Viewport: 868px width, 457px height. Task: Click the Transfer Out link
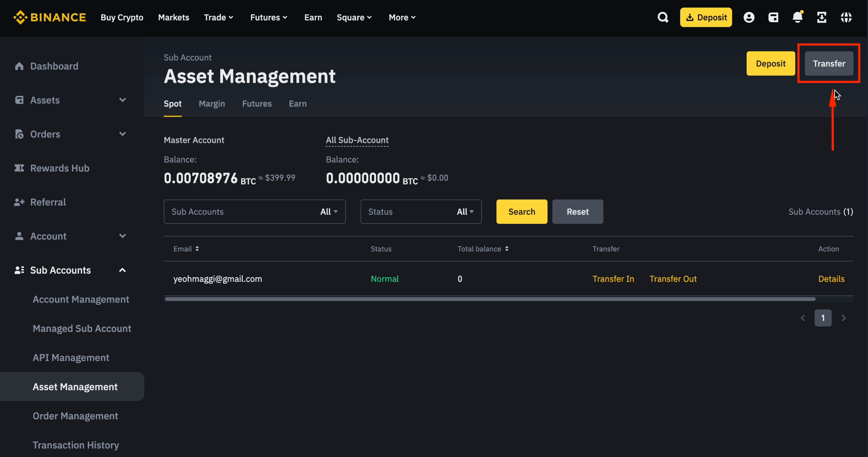pos(673,279)
